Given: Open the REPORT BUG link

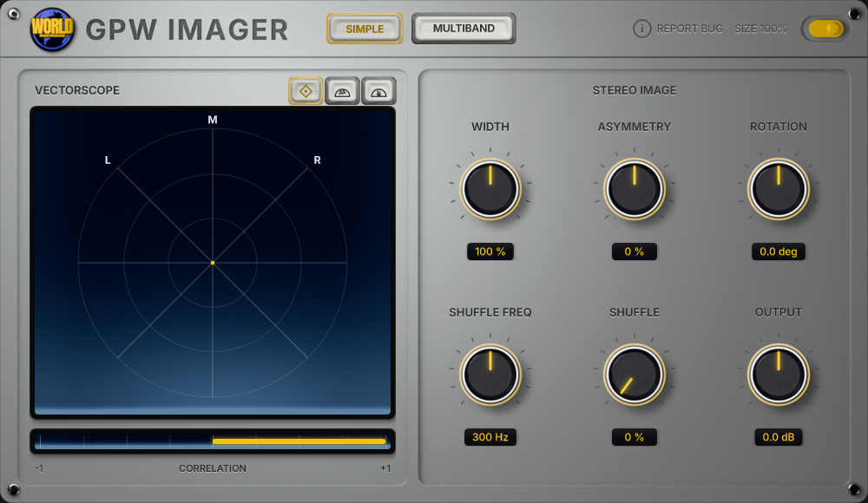Looking at the screenshot, I should (x=690, y=29).
